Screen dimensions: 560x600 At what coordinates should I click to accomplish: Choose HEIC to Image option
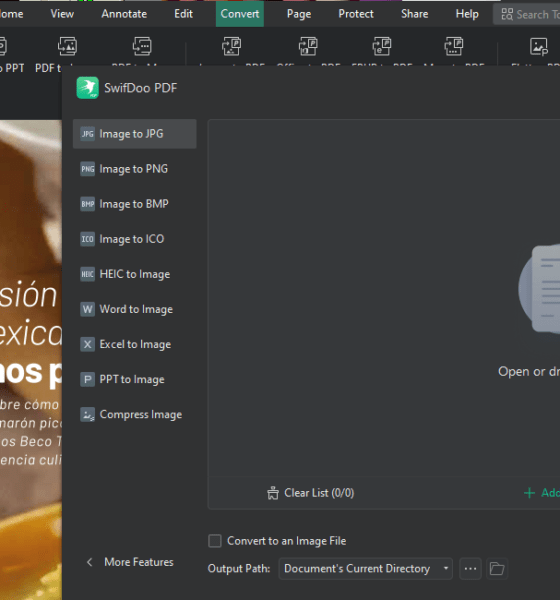(x=135, y=274)
